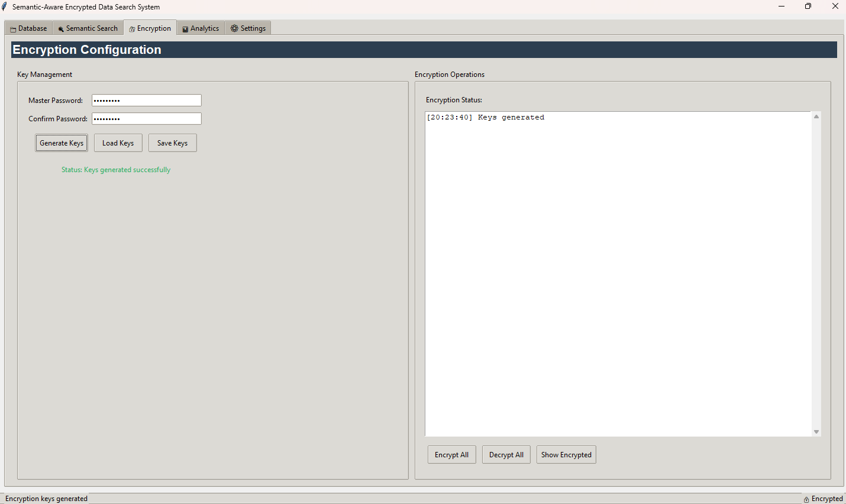This screenshot has width=846, height=504.
Task: Click the status log scrollbar down arrow
Action: point(816,432)
